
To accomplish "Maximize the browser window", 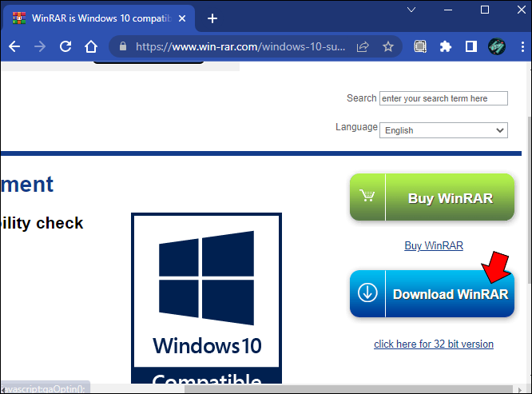I will pyautogui.click(x=485, y=10).
